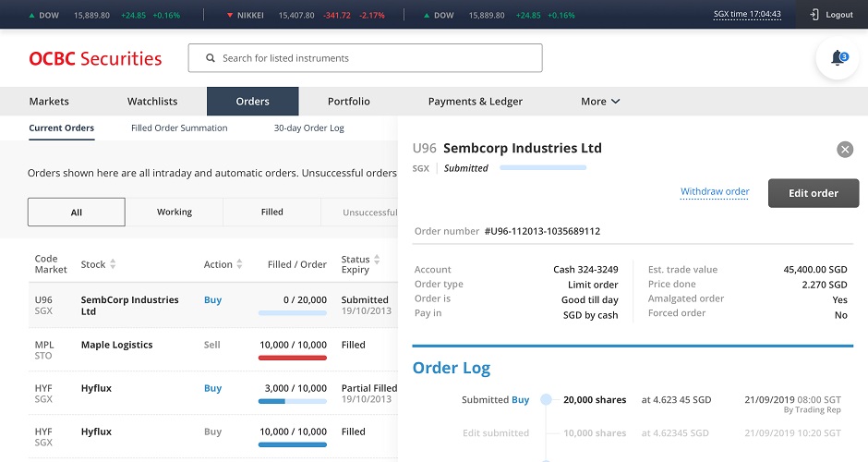The width and height of the screenshot is (868, 462).
Task: Select the SembCorp Industries Ltd order row
Action: pyautogui.click(x=213, y=305)
